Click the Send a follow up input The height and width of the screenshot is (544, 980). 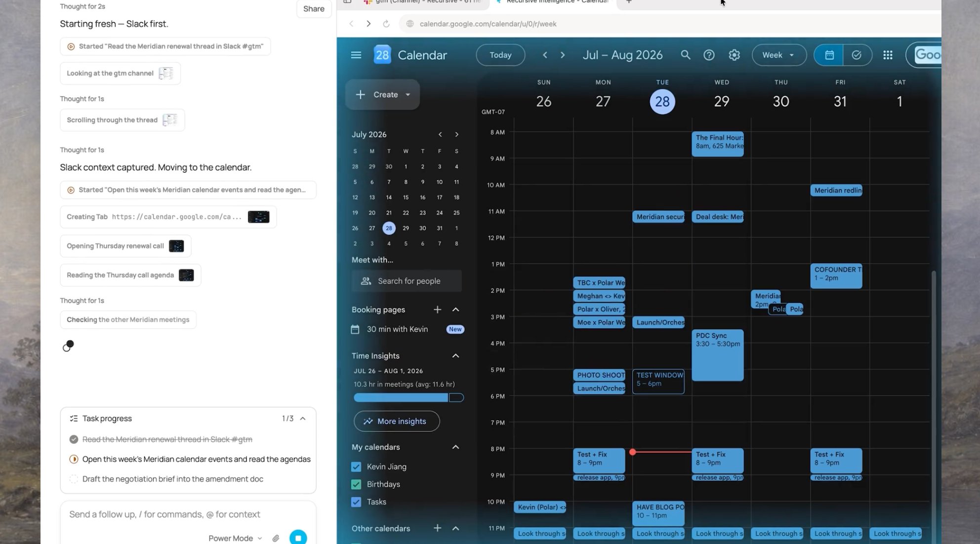[x=164, y=514]
